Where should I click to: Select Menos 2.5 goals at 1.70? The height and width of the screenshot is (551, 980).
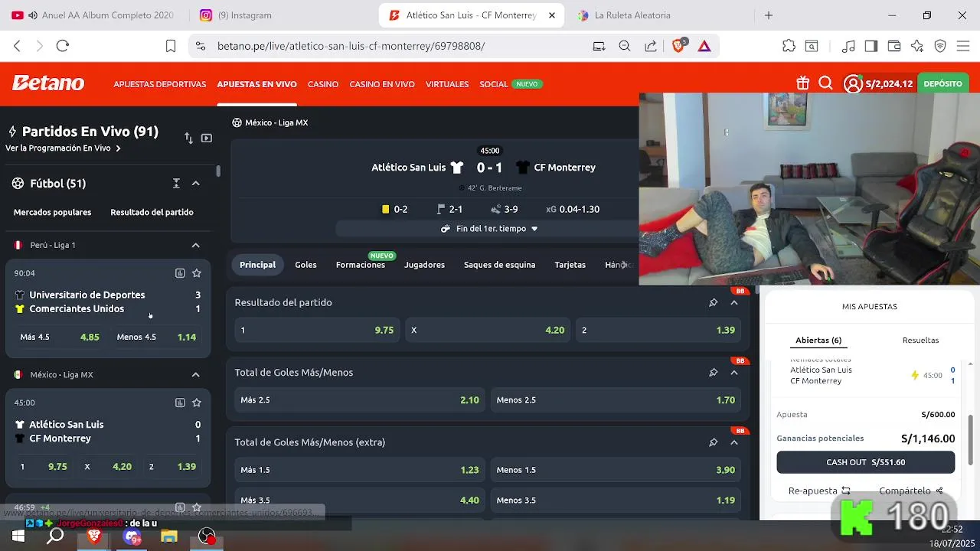point(616,399)
